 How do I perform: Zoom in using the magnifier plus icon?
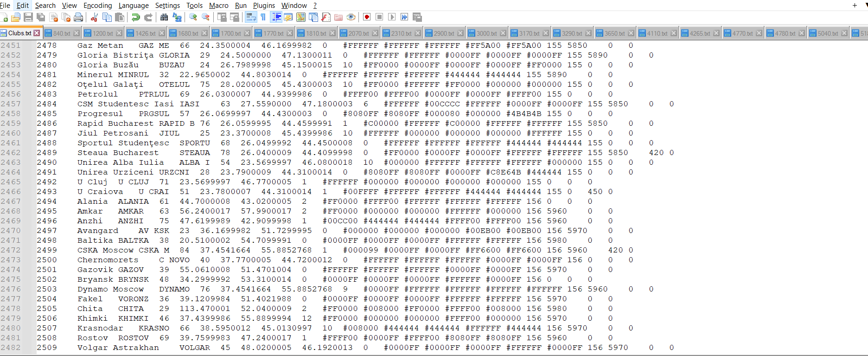[x=193, y=18]
